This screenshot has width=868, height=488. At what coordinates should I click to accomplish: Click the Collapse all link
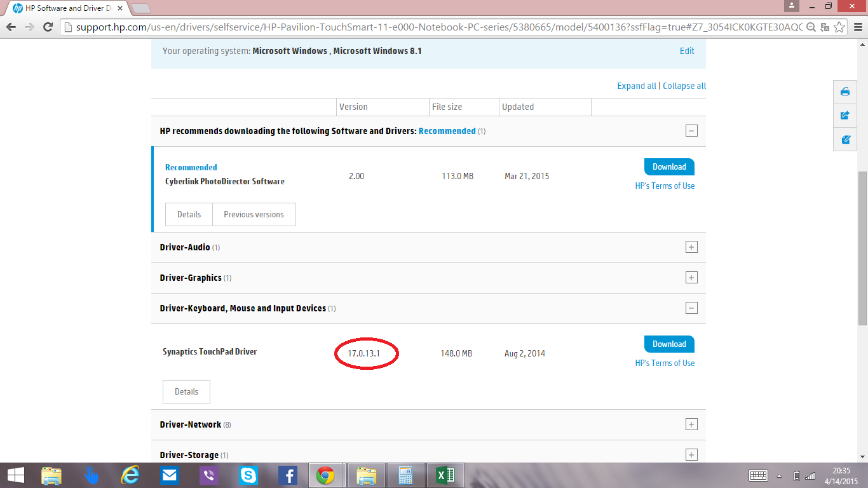[x=684, y=86]
